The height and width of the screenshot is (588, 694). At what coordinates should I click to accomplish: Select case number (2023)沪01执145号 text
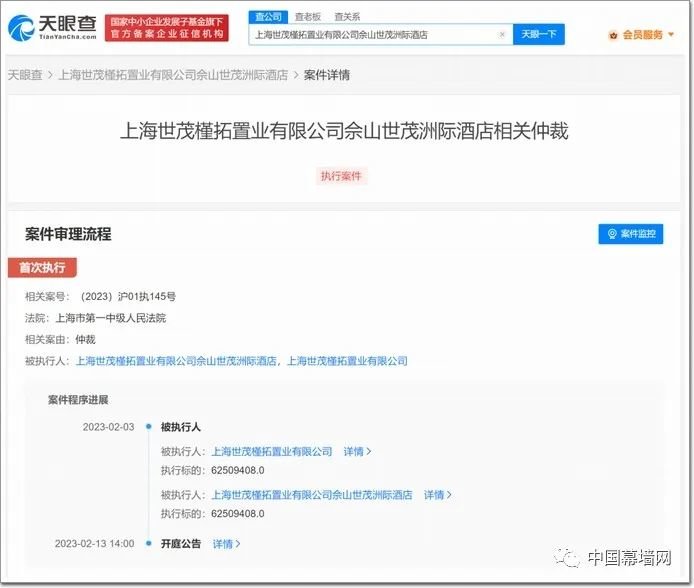pos(127,296)
